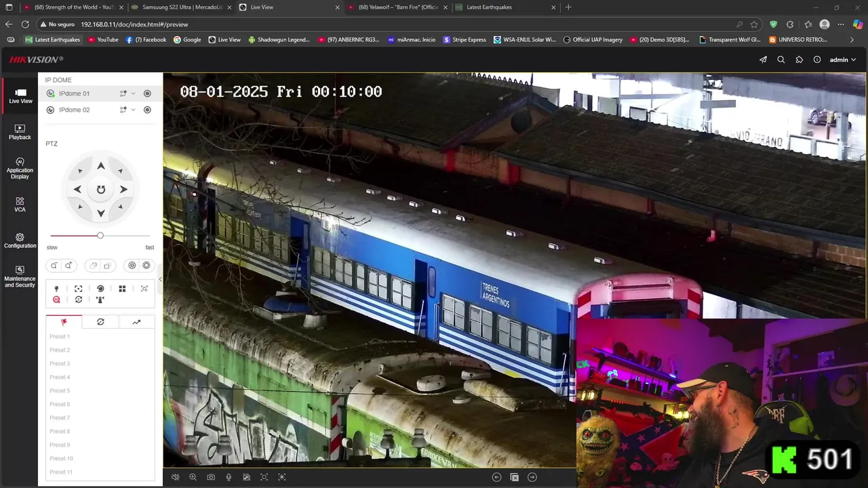The width and height of the screenshot is (868, 488).
Task: Open the Playback section
Action: [20, 132]
